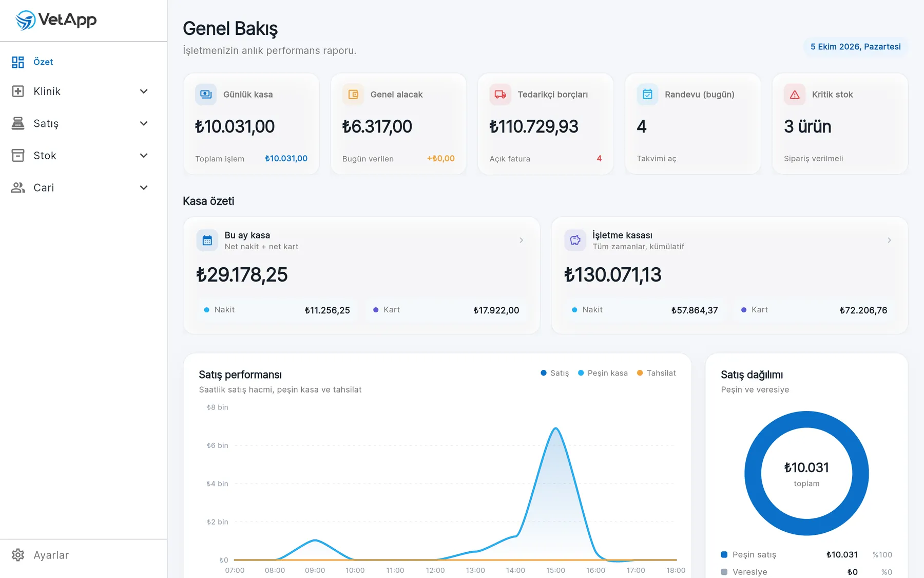Toggle the Tahsilat legend entry
924x578 pixels.
click(x=657, y=373)
